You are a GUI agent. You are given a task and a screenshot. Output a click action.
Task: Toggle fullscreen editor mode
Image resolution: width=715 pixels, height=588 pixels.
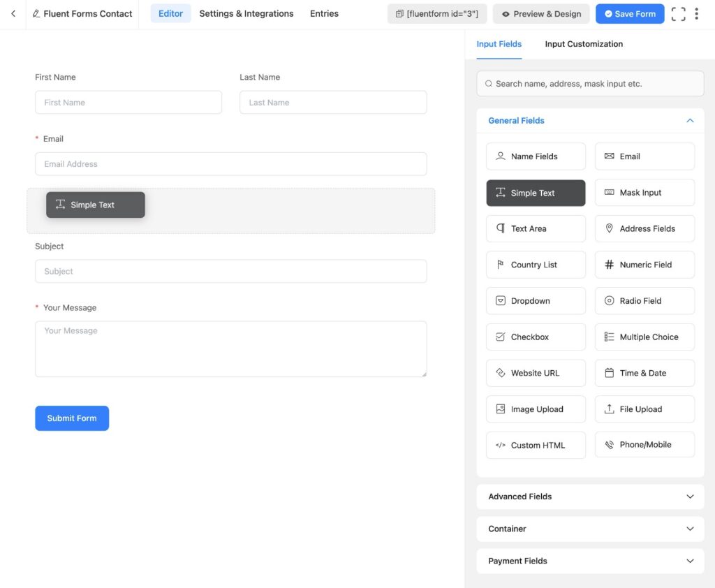coord(678,13)
